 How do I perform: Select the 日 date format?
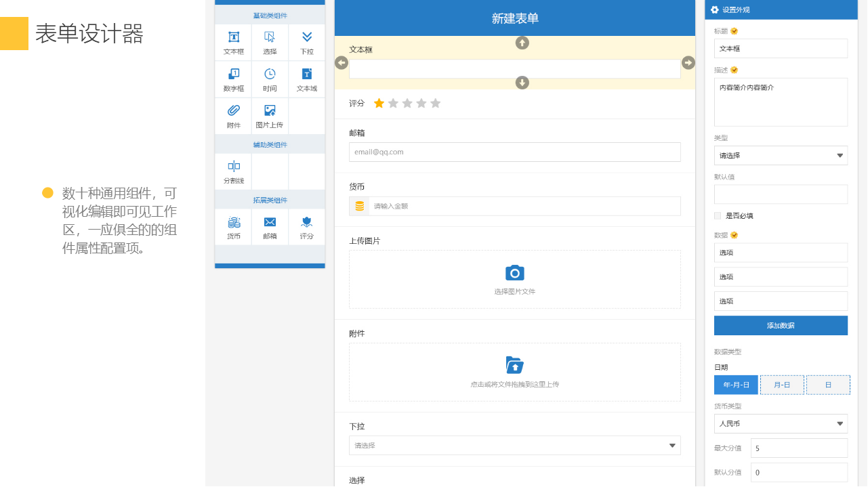(828, 385)
